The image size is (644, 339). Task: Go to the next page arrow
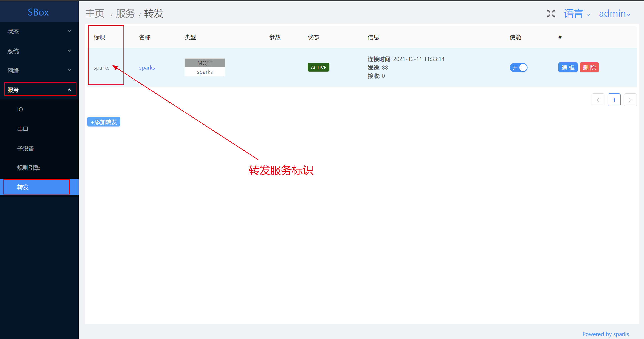coord(630,100)
